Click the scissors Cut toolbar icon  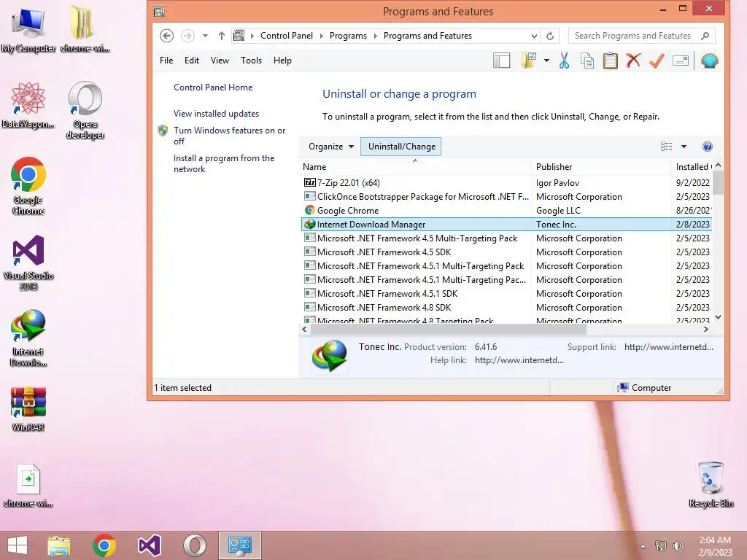point(564,61)
